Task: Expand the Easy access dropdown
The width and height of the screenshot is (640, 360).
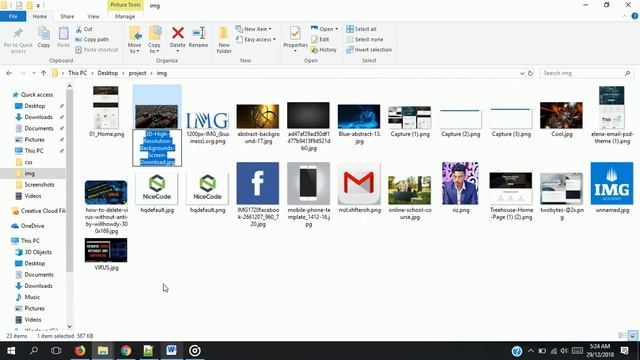Action: pos(256,40)
